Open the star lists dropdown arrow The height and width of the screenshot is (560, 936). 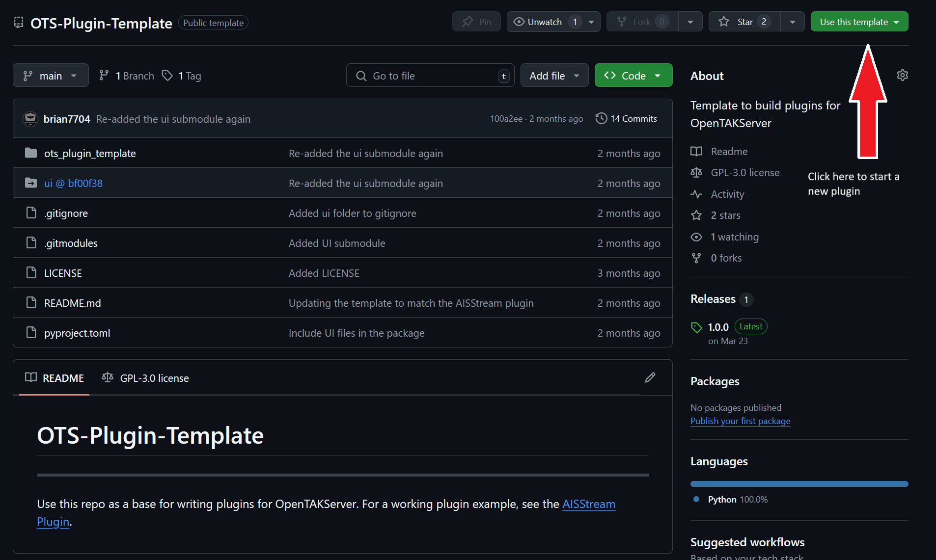click(x=793, y=22)
